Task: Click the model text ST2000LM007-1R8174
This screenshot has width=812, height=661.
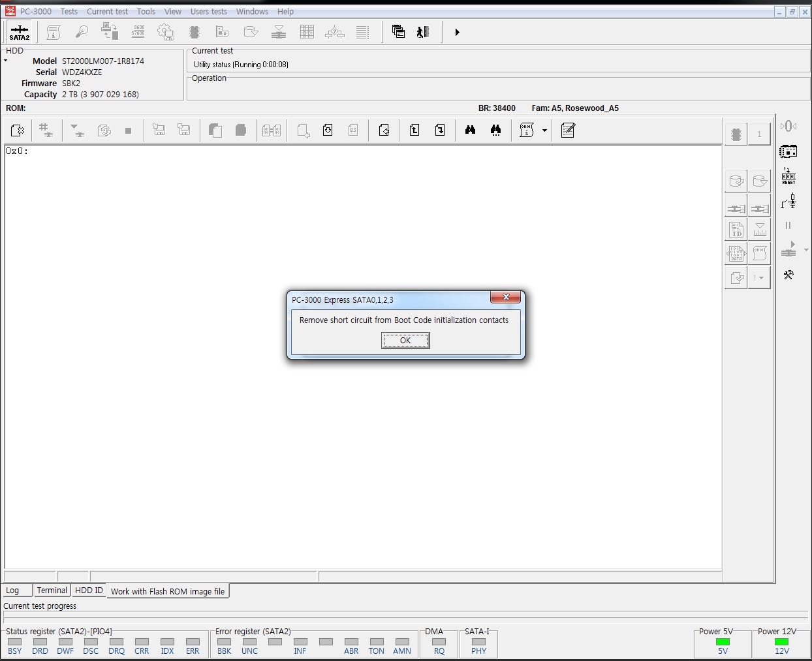Action: [x=103, y=61]
